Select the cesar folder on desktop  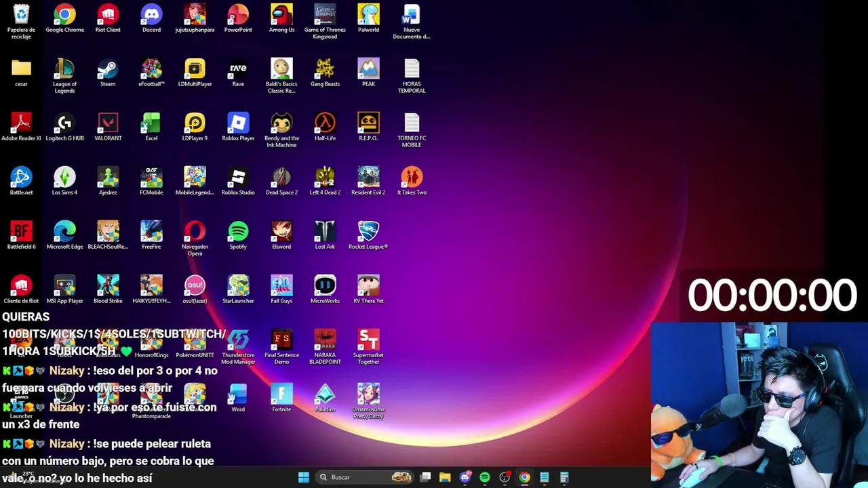point(21,73)
